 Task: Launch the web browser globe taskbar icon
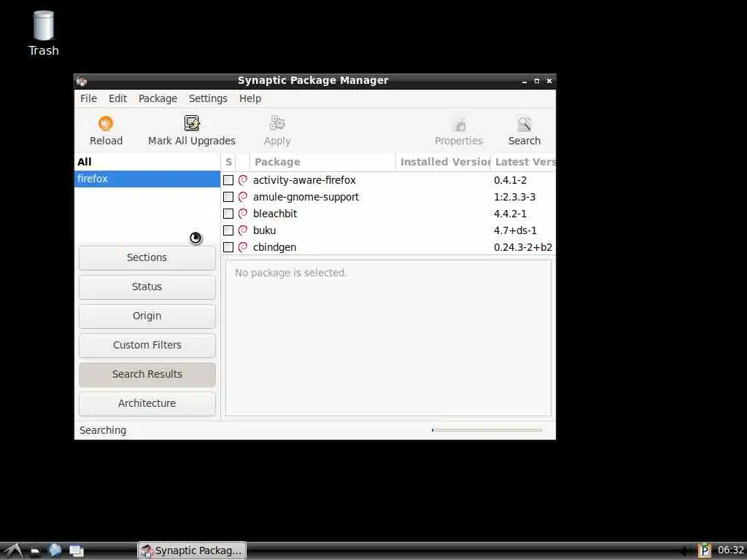[x=55, y=551]
